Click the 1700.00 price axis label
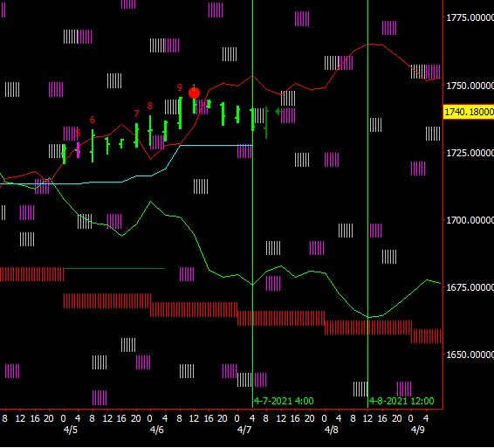 click(x=470, y=220)
